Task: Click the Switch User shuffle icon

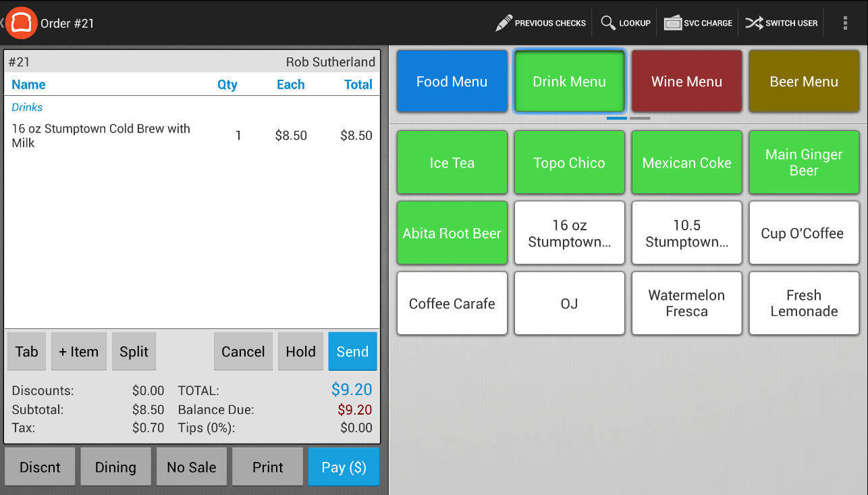Action: pos(754,23)
